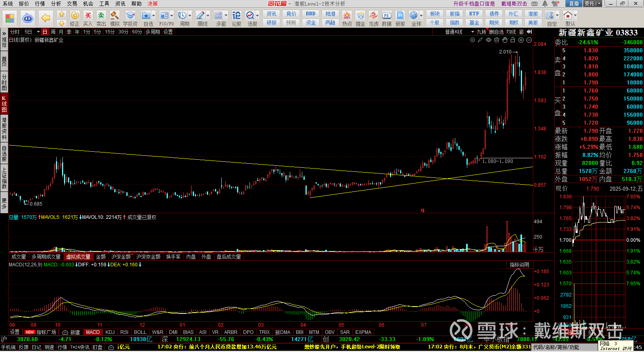Screen dimensions: 644x352
Task: Toggle the lock icon above chart
Action: [513, 40]
